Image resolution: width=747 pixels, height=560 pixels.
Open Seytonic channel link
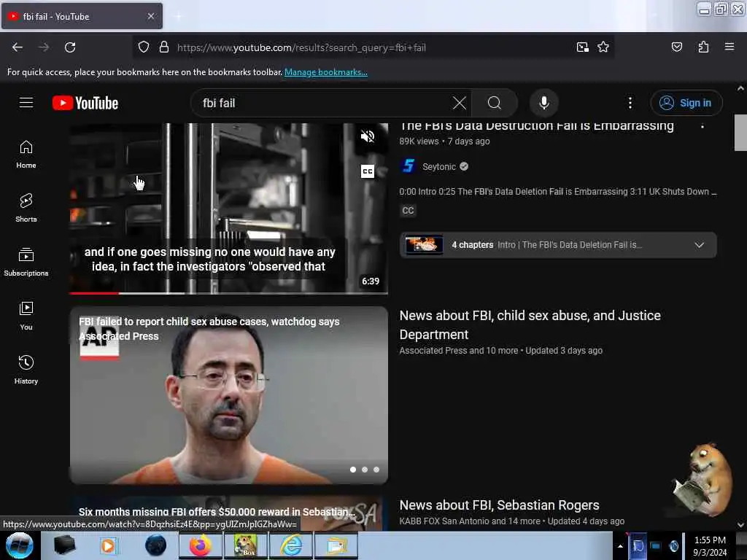[x=438, y=167]
